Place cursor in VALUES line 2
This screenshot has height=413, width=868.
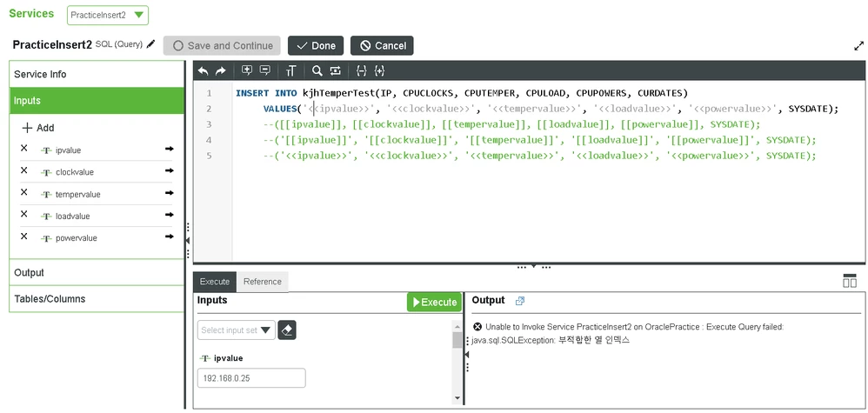pyautogui.click(x=551, y=109)
